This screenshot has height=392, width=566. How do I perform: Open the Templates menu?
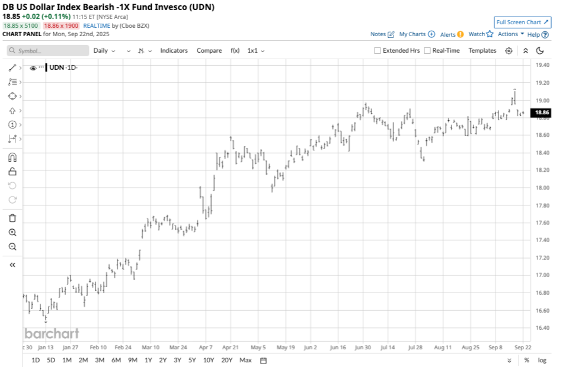click(x=482, y=51)
